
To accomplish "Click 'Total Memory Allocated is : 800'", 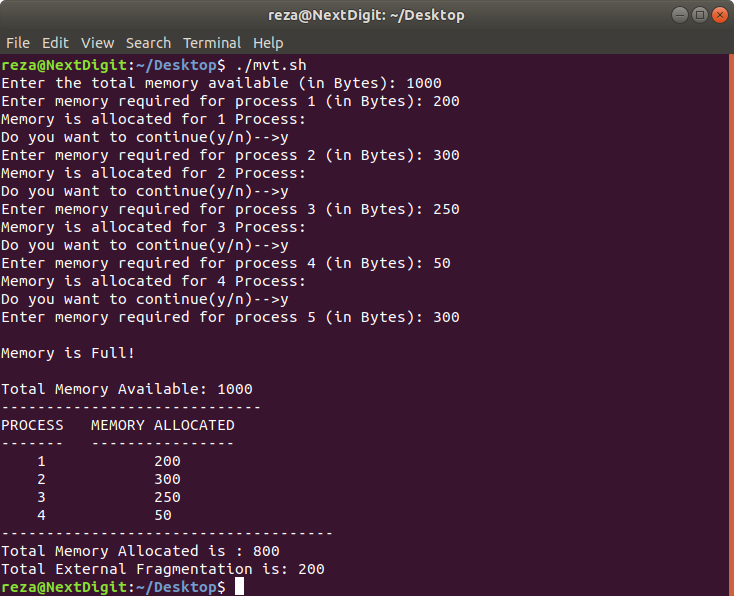I will [x=140, y=551].
